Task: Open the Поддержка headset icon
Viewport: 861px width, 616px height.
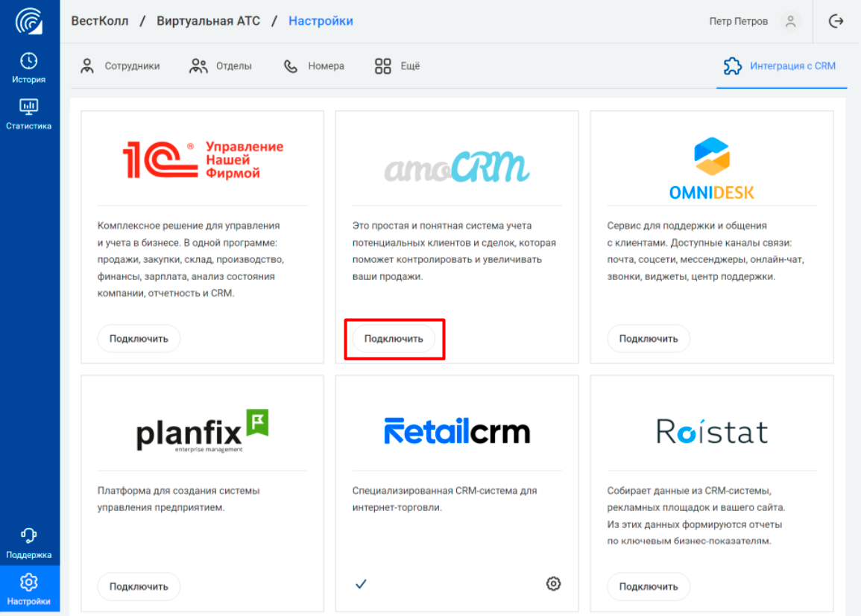Action: (28, 536)
